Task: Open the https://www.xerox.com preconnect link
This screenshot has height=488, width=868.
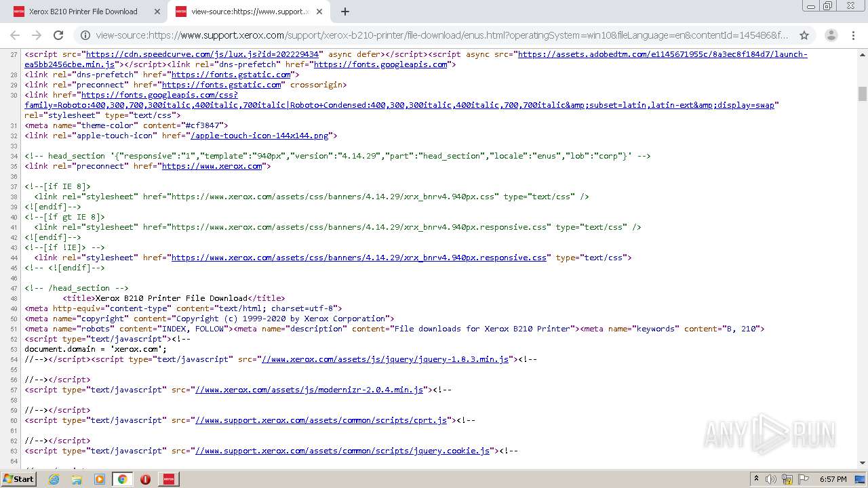Action: [212, 166]
